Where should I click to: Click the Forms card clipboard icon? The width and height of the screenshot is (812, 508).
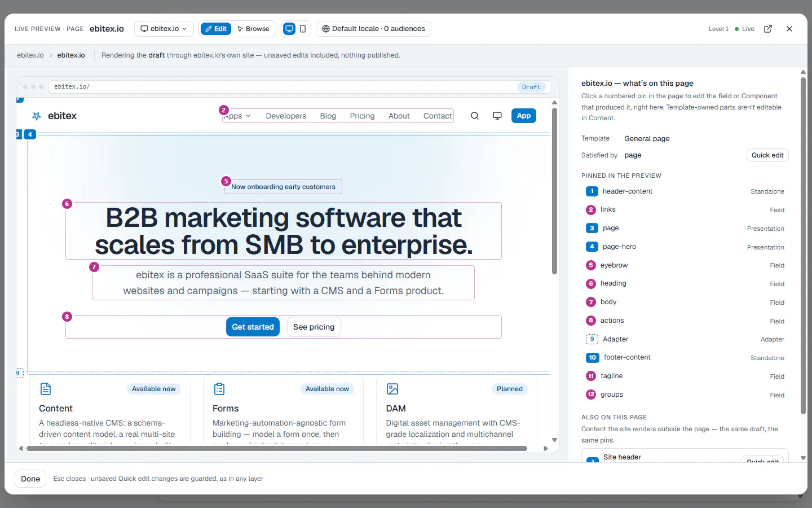219,389
